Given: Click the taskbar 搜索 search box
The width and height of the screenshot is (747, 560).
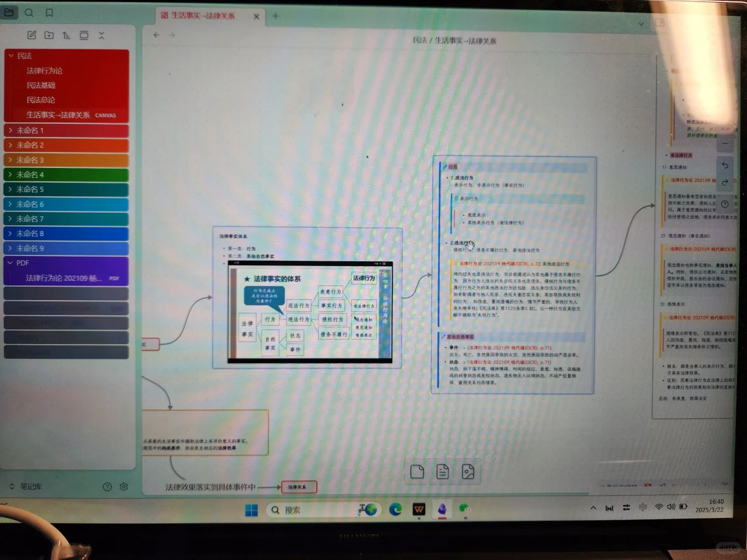Looking at the screenshot, I should pyautogui.click(x=323, y=510).
